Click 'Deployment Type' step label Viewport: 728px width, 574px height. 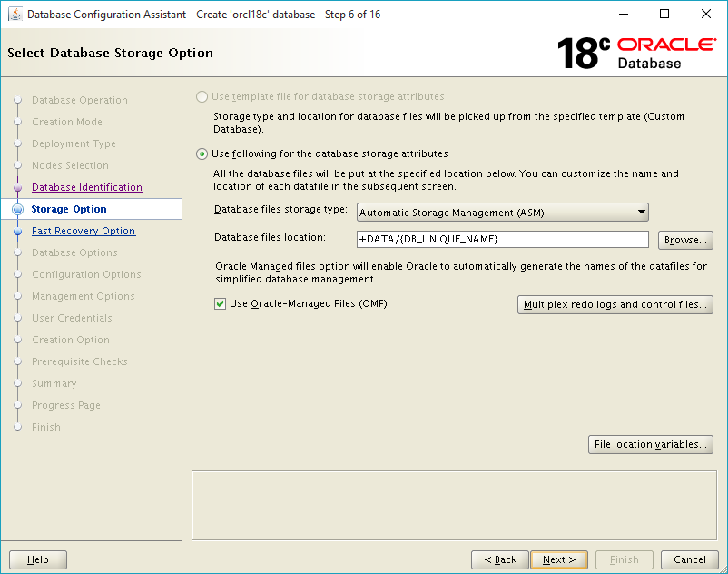coord(74,143)
